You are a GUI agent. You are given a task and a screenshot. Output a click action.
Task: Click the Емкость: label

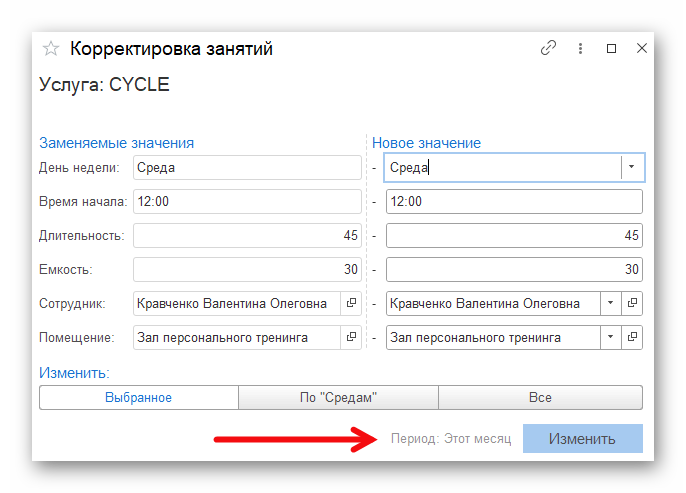[x=66, y=269]
